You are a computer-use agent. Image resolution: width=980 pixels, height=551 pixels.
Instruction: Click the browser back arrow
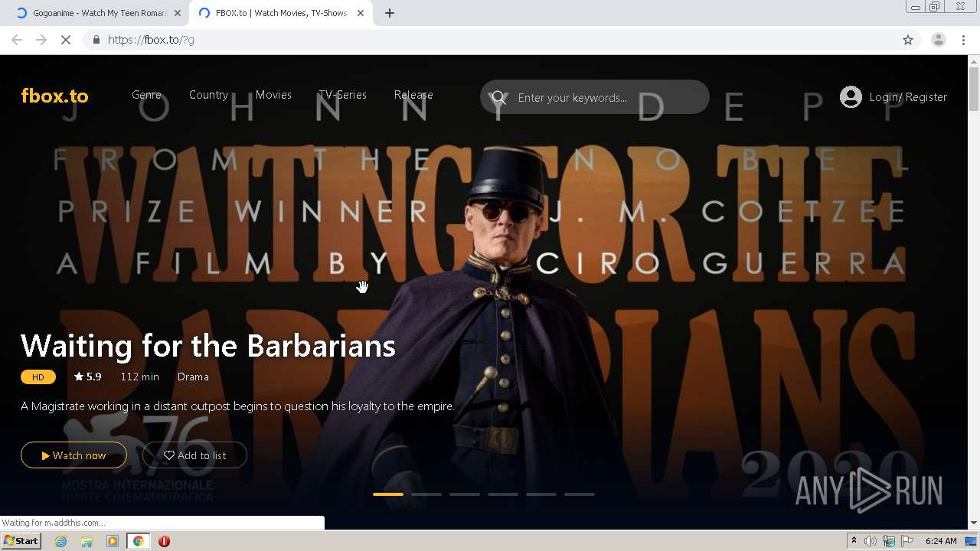(x=17, y=40)
